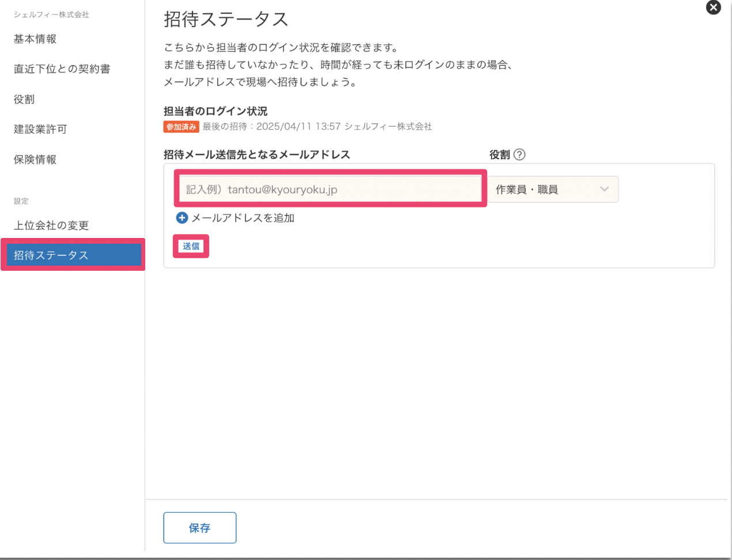Click the chevron arrow in the role selector
Viewport: 732px width, 560px height.
click(x=604, y=189)
